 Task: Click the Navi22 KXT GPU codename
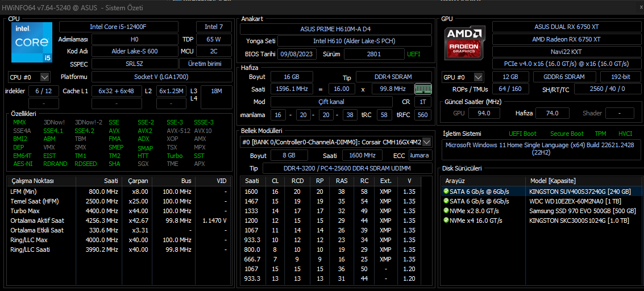tap(566, 52)
